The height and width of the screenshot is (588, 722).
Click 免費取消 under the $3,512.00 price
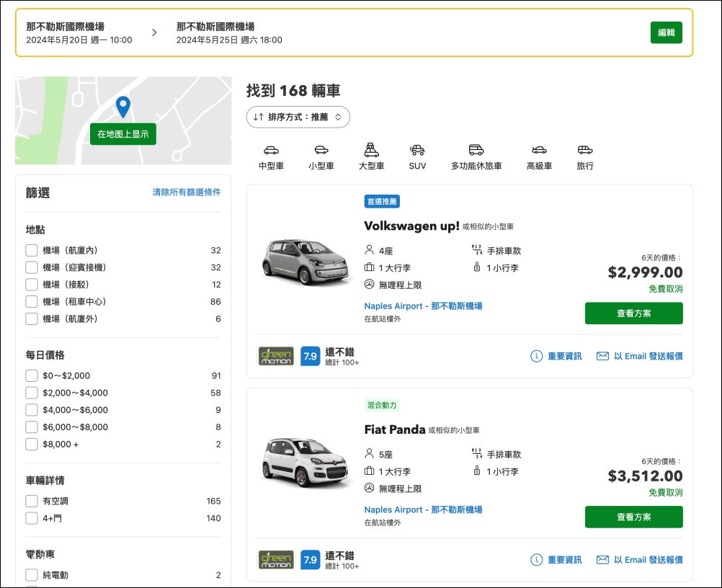coord(665,493)
